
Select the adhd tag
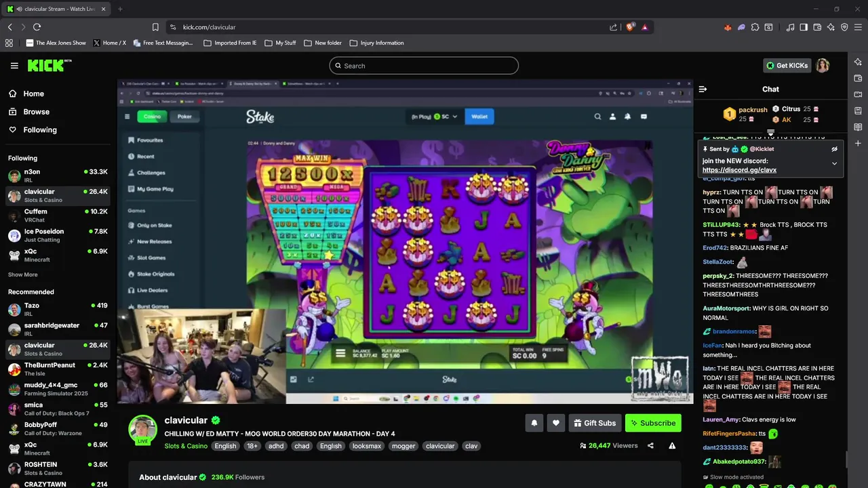click(x=276, y=446)
